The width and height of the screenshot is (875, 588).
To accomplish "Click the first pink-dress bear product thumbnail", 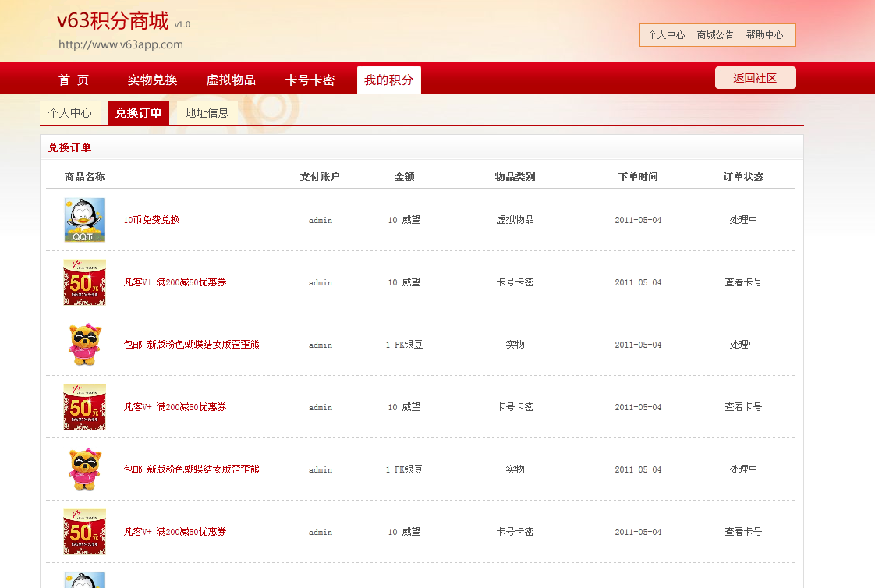I will pos(85,345).
